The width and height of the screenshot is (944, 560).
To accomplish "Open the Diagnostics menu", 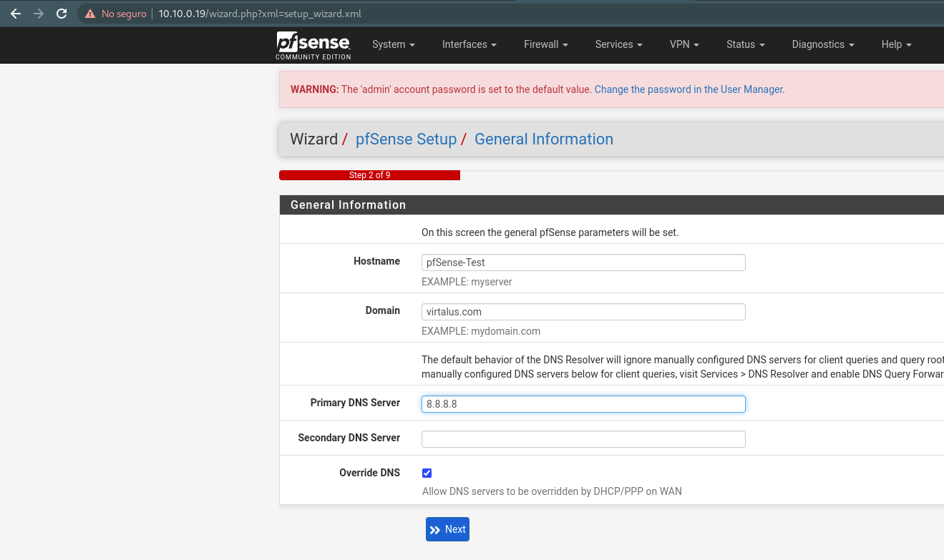I will click(822, 44).
